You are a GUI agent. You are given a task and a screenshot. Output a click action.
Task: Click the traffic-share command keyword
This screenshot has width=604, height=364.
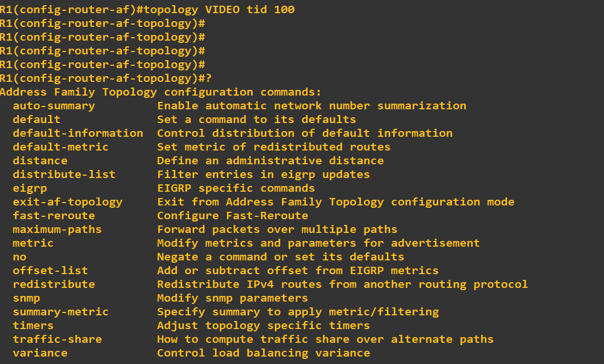point(57,339)
